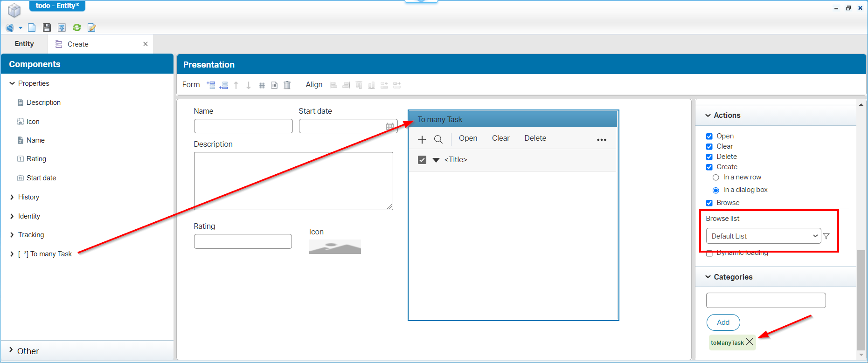Screen dimensions: 868x363
Task: Click the search magnifier in To many Task
Action: click(x=438, y=139)
